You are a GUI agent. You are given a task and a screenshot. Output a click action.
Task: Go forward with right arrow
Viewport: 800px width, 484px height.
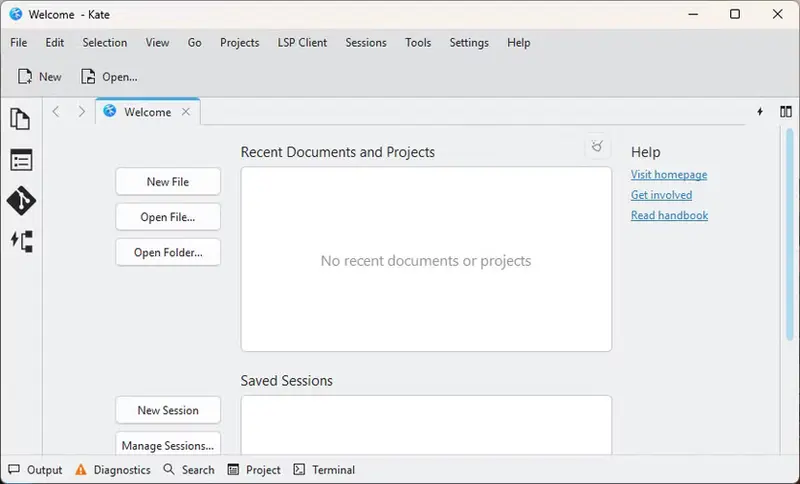coord(82,112)
